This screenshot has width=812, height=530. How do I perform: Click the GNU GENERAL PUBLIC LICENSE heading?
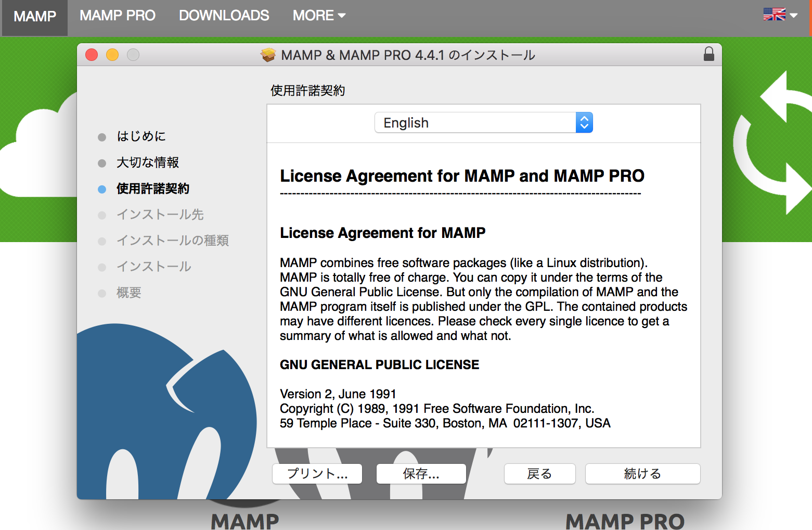click(x=379, y=365)
